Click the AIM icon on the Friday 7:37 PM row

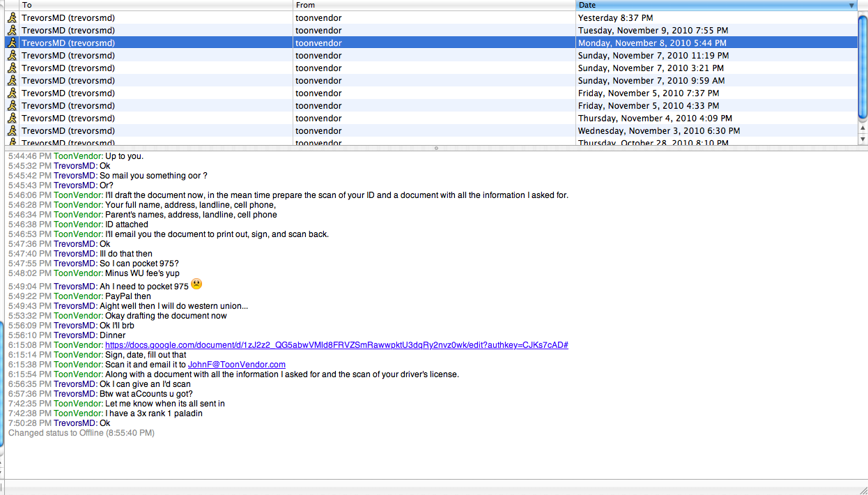12,93
